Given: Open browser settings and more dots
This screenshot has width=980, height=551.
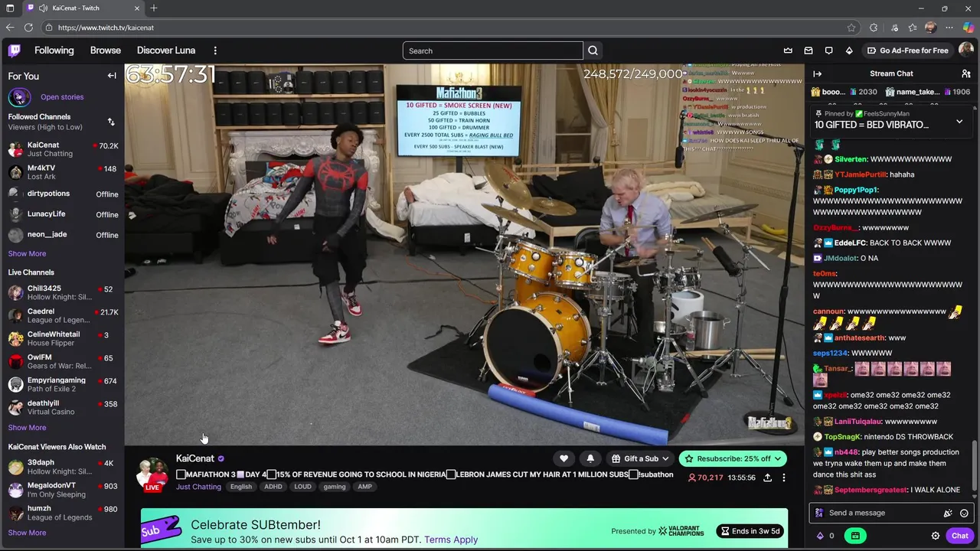Looking at the screenshot, I should pyautogui.click(x=949, y=28).
